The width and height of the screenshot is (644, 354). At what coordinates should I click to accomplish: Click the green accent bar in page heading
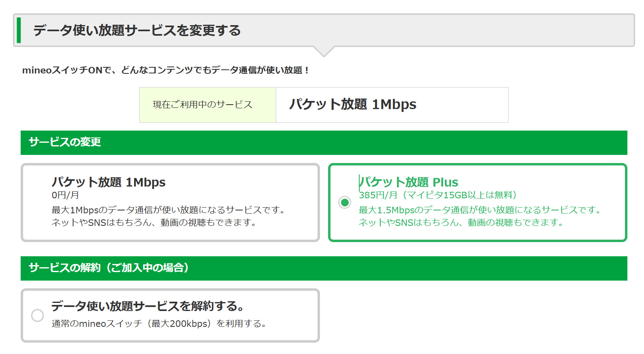pyautogui.click(x=19, y=30)
